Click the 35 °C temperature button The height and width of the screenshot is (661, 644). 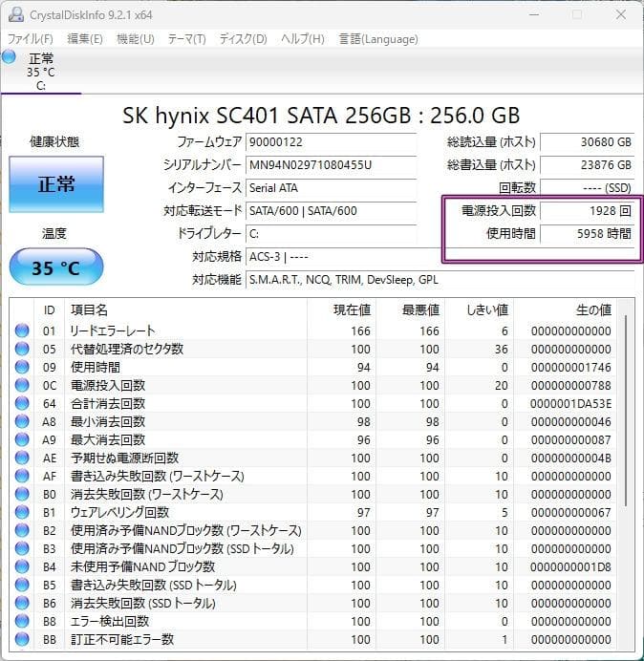coord(56,267)
